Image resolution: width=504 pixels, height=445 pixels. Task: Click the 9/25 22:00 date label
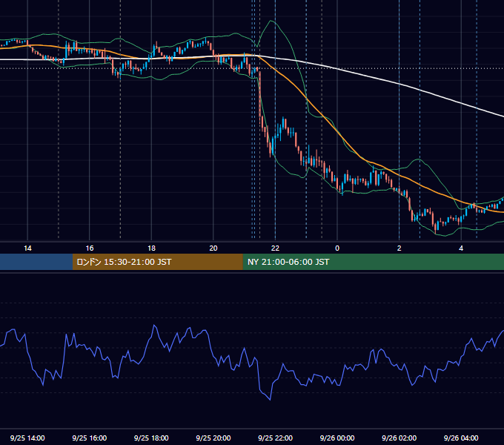275,438
